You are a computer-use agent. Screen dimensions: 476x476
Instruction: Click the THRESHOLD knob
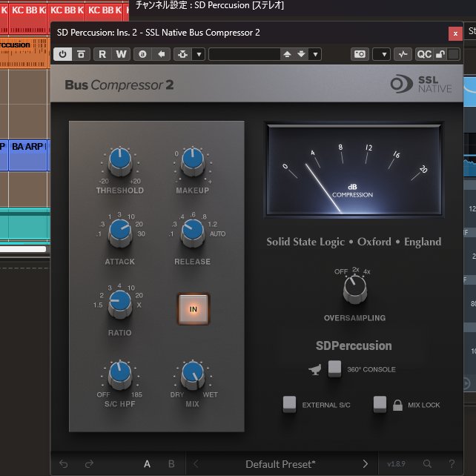[x=120, y=161]
